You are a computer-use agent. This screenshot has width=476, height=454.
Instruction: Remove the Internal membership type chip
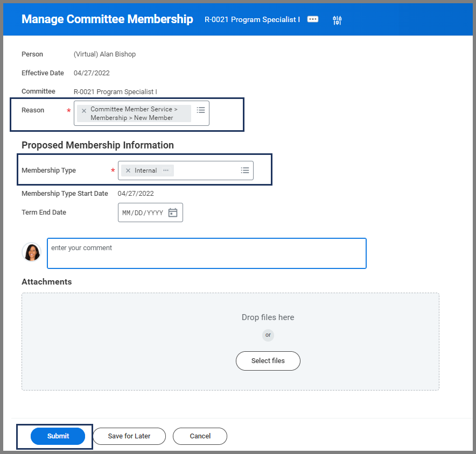pyautogui.click(x=128, y=171)
